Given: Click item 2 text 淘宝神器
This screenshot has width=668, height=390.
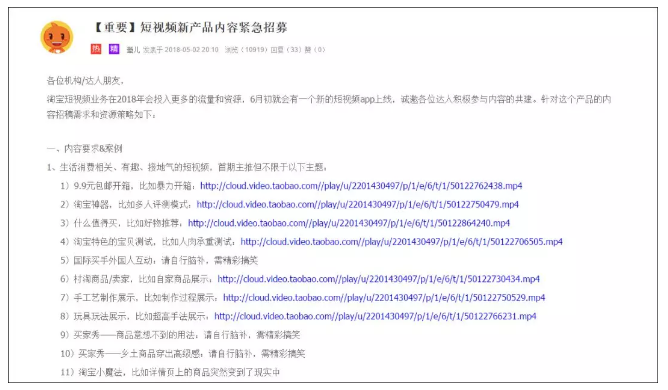Looking at the screenshot, I should point(91,205).
